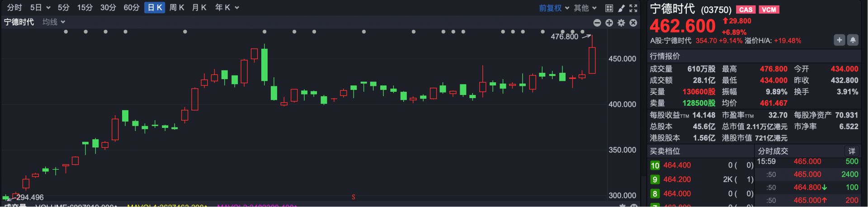This screenshot has height=207, width=868.
Task: Select the 60分 period tab
Action: tap(132, 8)
